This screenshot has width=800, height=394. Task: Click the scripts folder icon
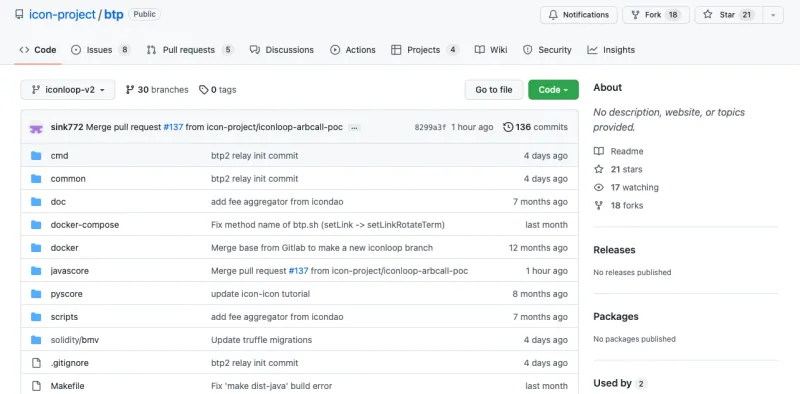tap(36, 317)
